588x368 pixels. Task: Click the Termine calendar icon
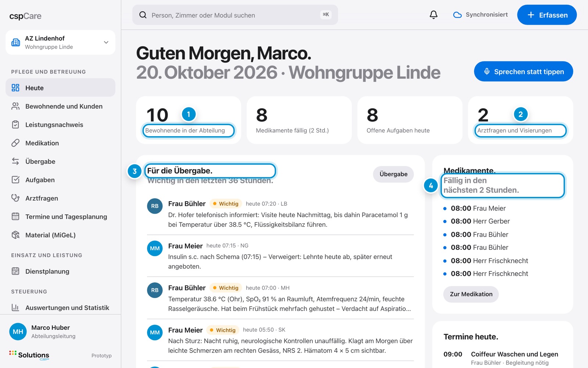(15, 216)
